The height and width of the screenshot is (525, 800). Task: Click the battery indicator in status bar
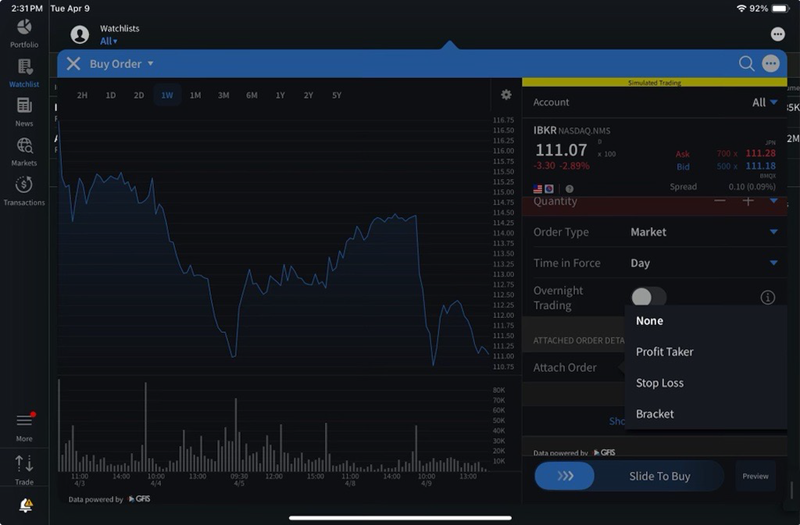coord(781,9)
